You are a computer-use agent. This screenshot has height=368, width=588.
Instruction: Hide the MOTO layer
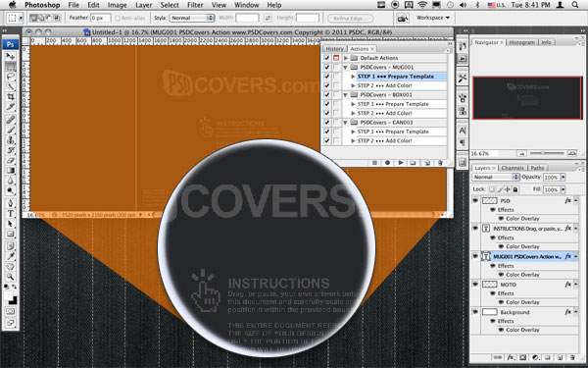click(x=475, y=285)
